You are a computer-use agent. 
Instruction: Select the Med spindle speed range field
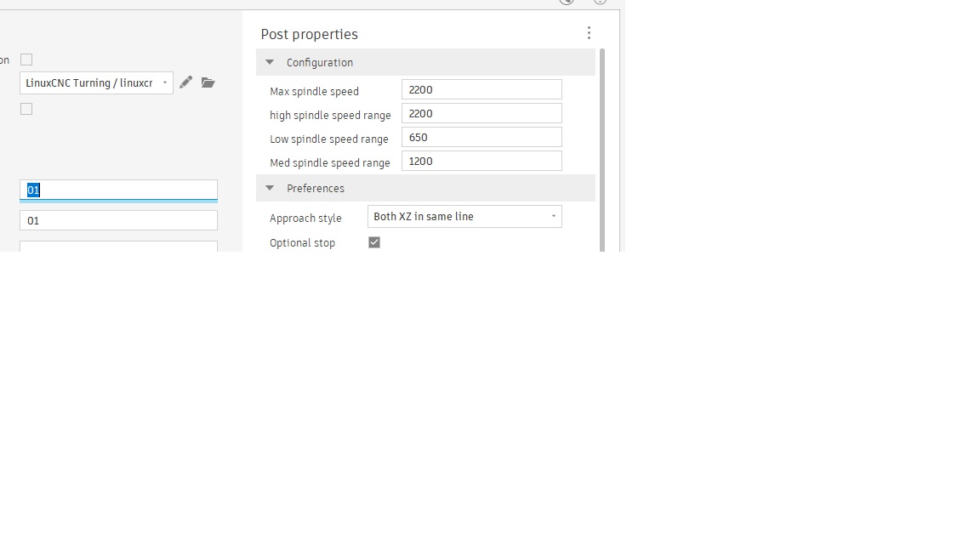pyautogui.click(x=481, y=161)
